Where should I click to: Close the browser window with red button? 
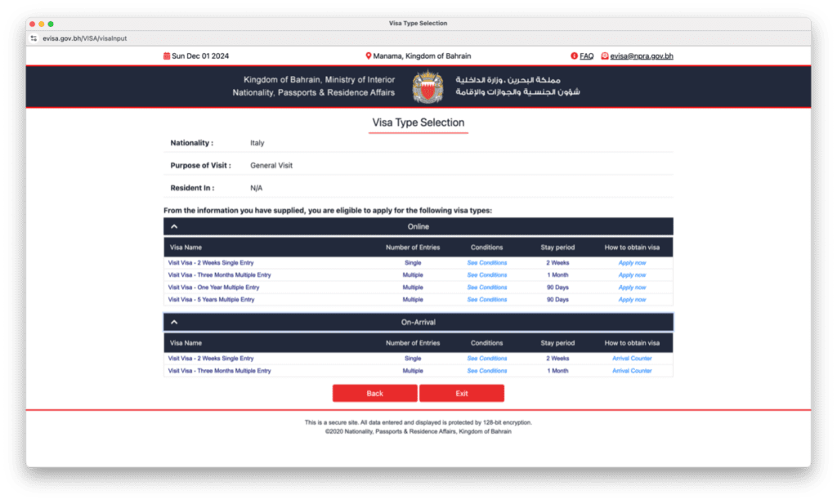click(32, 24)
